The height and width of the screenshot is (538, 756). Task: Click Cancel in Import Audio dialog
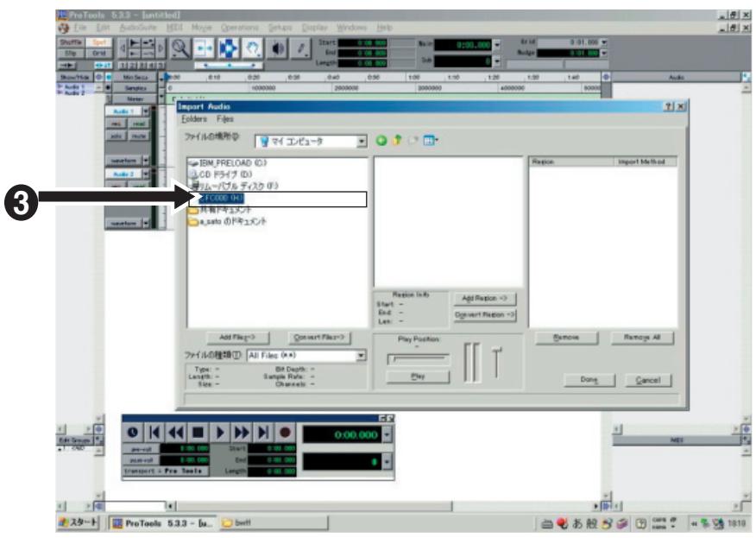click(647, 380)
